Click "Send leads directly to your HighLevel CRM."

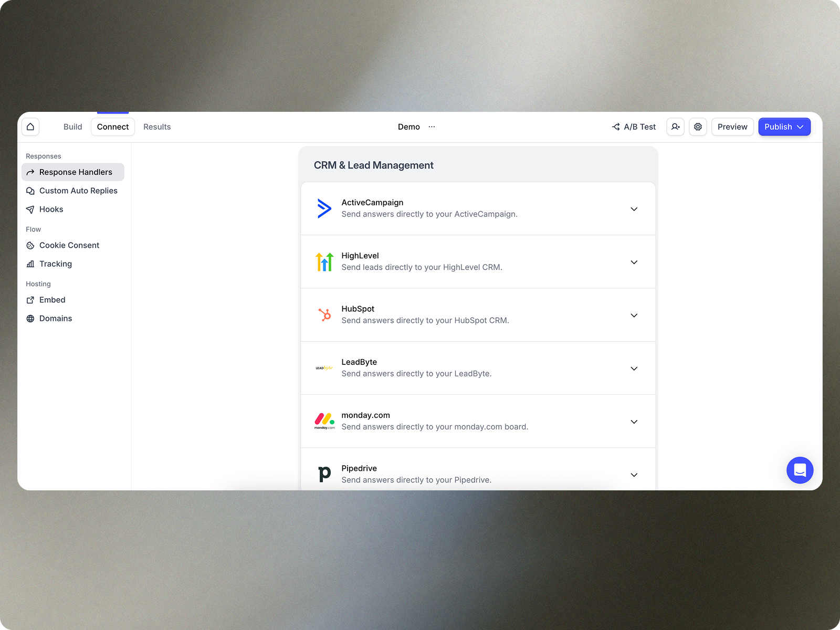coord(422,267)
